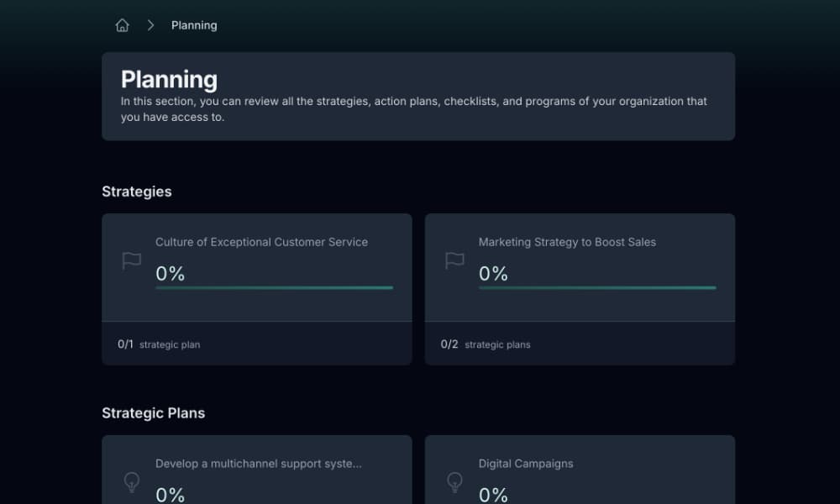Image resolution: width=840 pixels, height=504 pixels.
Task: Click the Planning page title
Action: click(169, 79)
